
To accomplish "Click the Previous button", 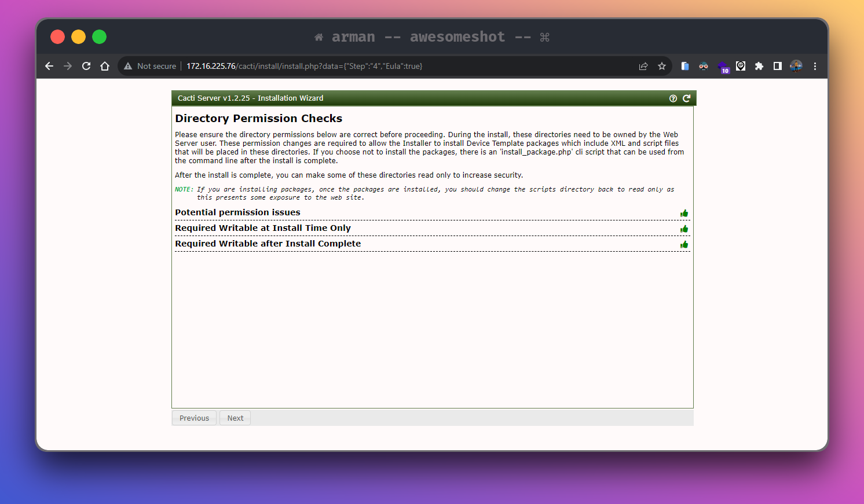I will pyautogui.click(x=194, y=418).
